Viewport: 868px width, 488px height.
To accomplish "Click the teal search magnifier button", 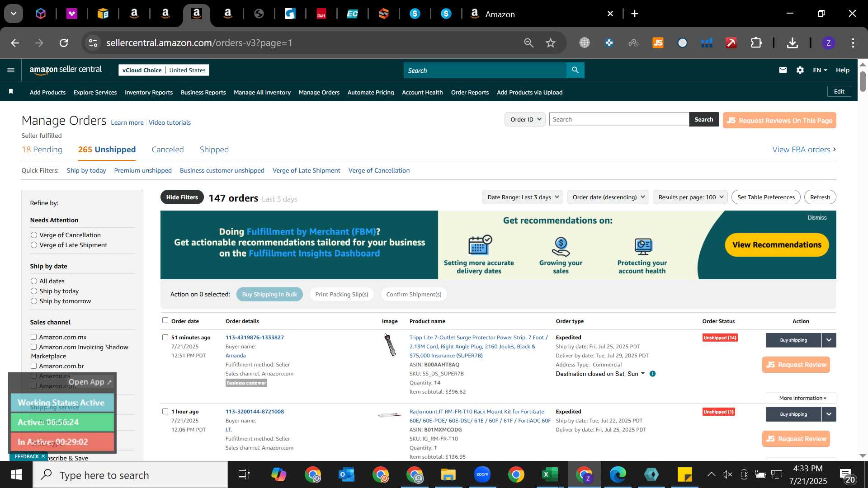I will pos(575,70).
